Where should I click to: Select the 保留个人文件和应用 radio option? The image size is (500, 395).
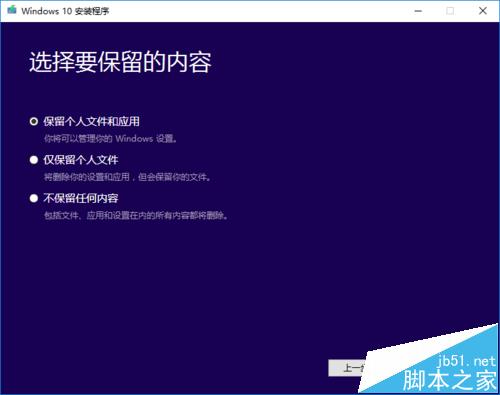click(x=34, y=121)
